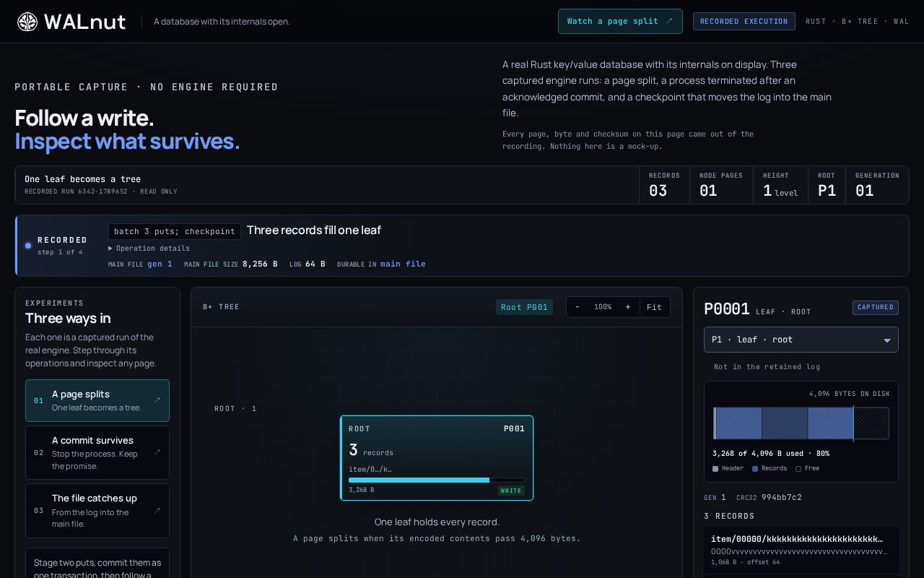Click the page usage bar on disk
The image size is (924, 578).
click(x=801, y=423)
